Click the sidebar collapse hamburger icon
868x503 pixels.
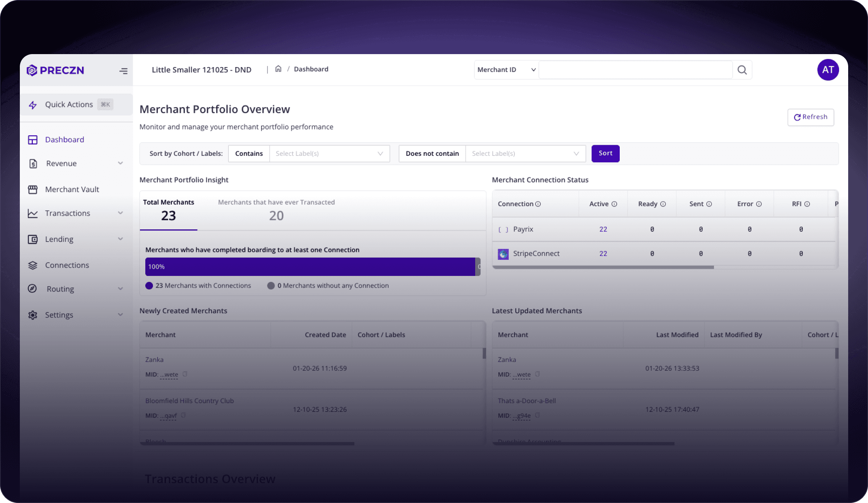(123, 71)
